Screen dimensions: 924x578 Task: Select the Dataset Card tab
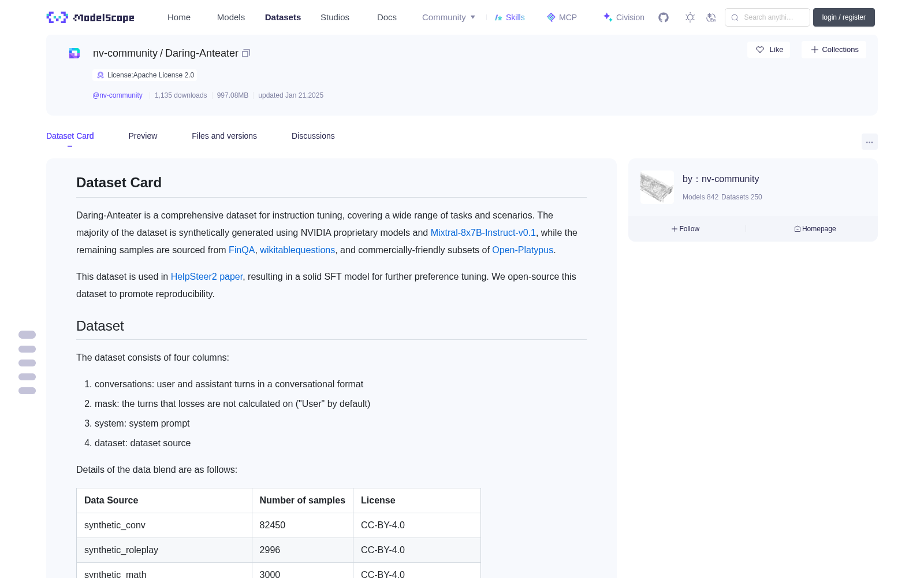[x=70, y=136]
